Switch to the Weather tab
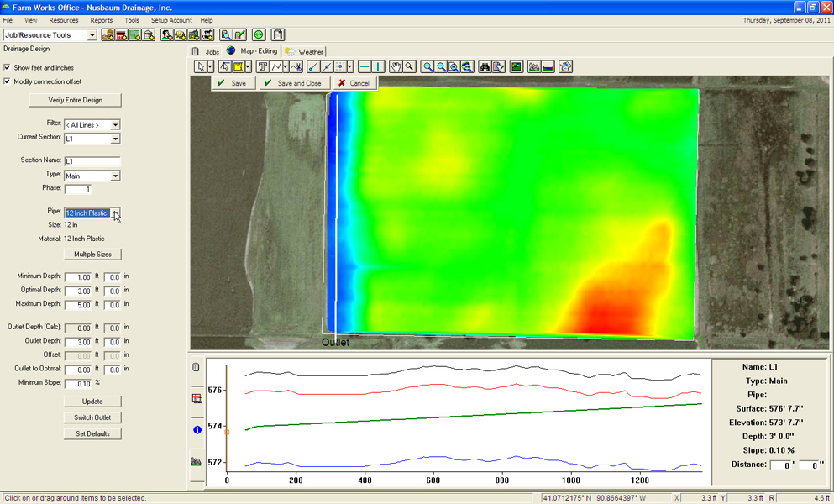This screenshot has width=834, height=504. [x=305, y=51]
